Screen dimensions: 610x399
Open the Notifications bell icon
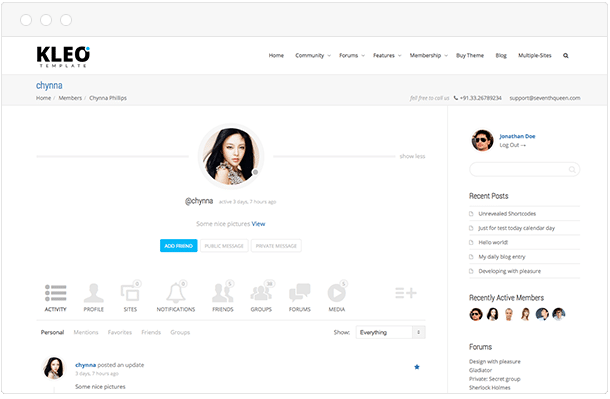click(x=176, y=293)
